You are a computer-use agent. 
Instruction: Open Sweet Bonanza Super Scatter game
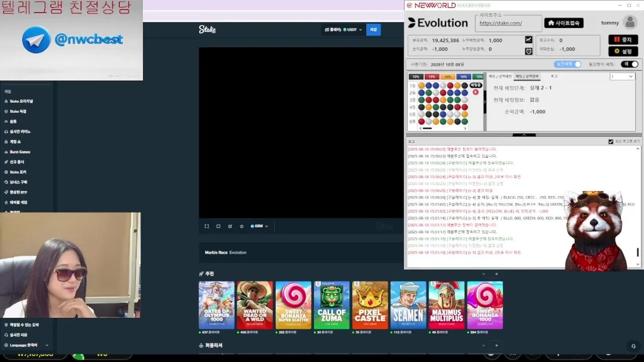tap(293, 305)
